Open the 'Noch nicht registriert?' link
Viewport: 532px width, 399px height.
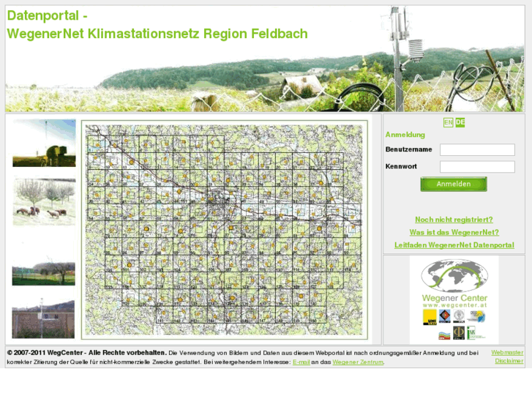coord(454,220)
